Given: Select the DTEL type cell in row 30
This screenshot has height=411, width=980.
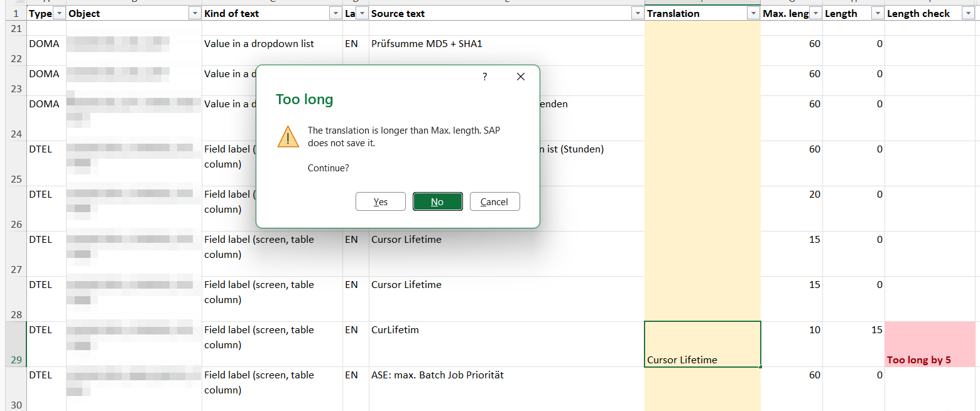Looking at the screenshot, I should click(x=46, y=389).
